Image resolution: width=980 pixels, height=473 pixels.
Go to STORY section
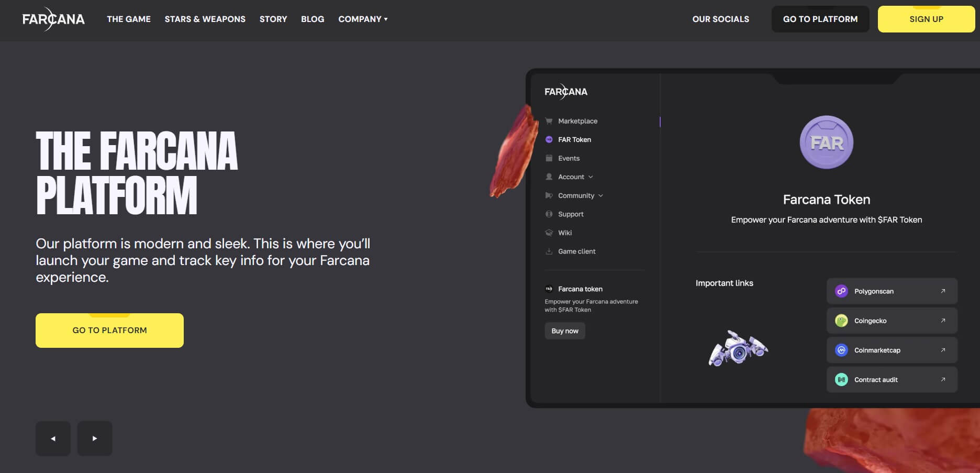[273, 19]
